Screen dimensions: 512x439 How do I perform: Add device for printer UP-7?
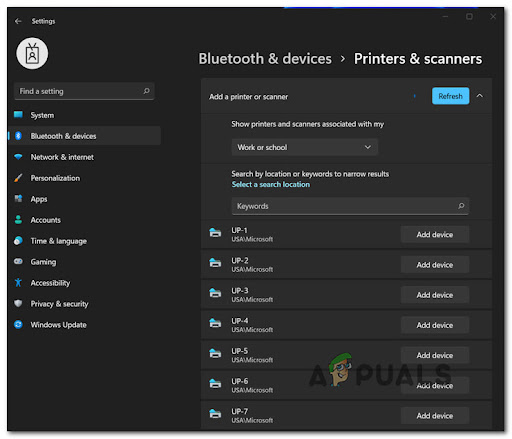pyautogui.click(x=435, y=416)
